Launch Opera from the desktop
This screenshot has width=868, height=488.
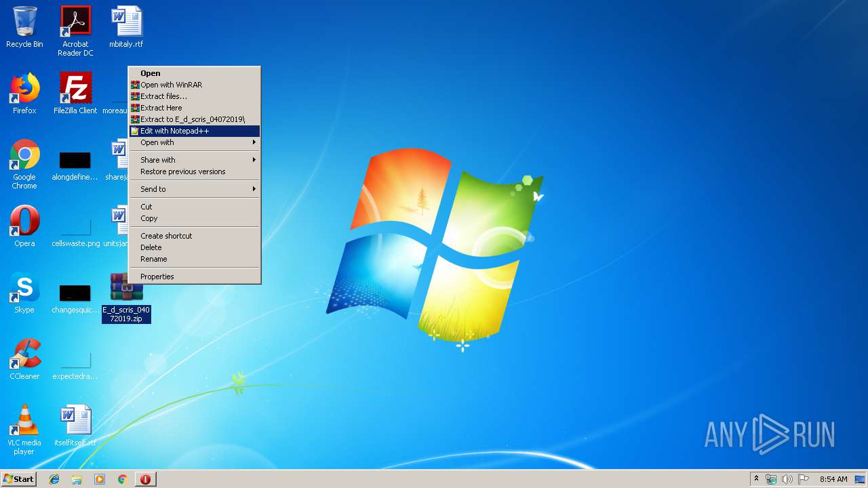coord(24,226)
